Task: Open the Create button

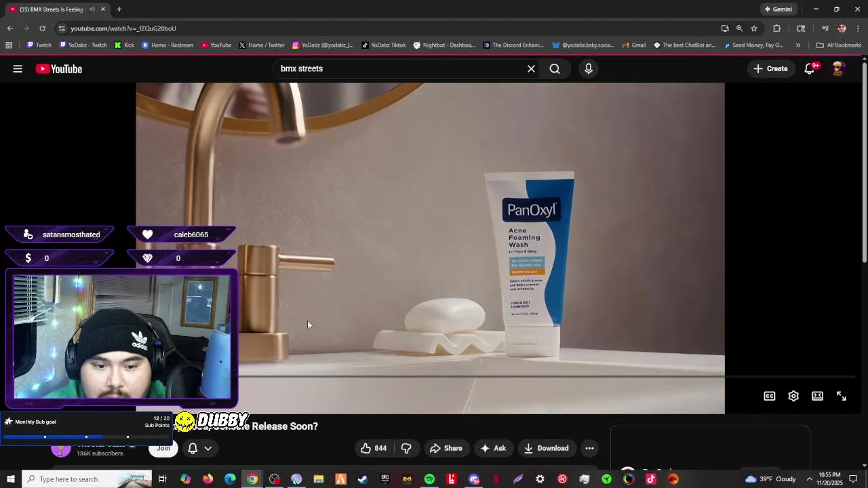Action: pyautogui.click(x=770, y=68)
